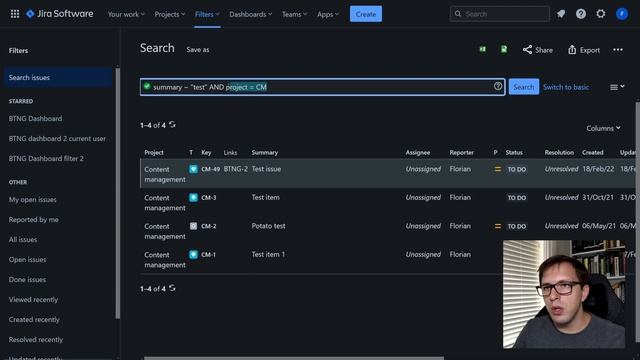
Task: Click the priority icon of CM-2
Action: pos(498,226)
